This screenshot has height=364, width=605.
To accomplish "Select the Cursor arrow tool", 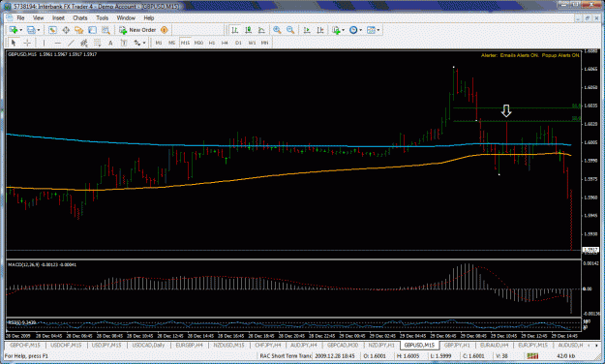I will point(14,43).
